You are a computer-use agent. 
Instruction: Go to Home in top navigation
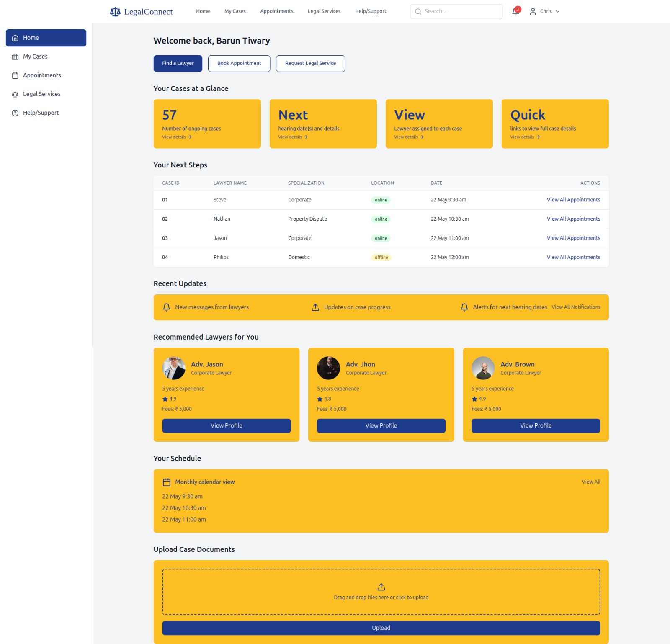pos(203,11)
